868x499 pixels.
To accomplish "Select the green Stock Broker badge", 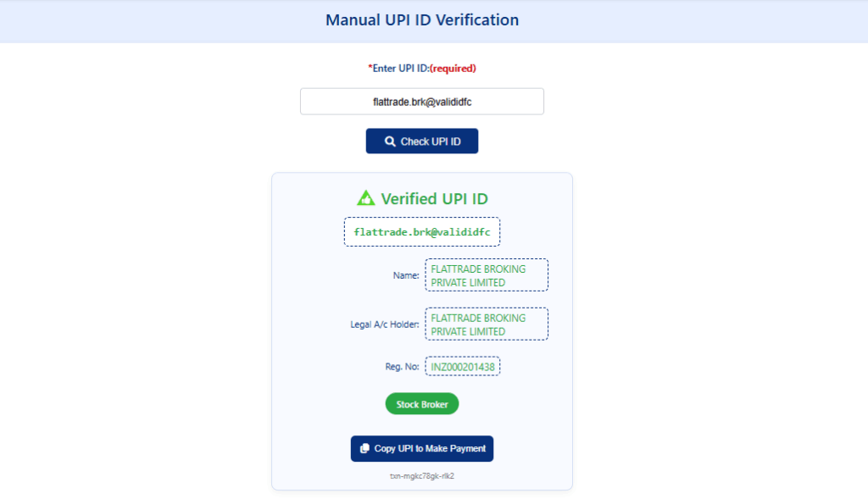I will [421, 404].
